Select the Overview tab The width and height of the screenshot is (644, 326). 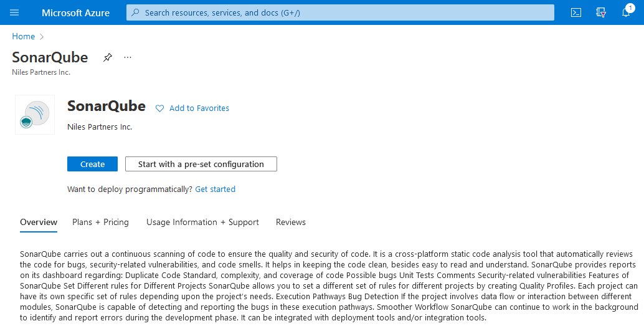point(39,222)
